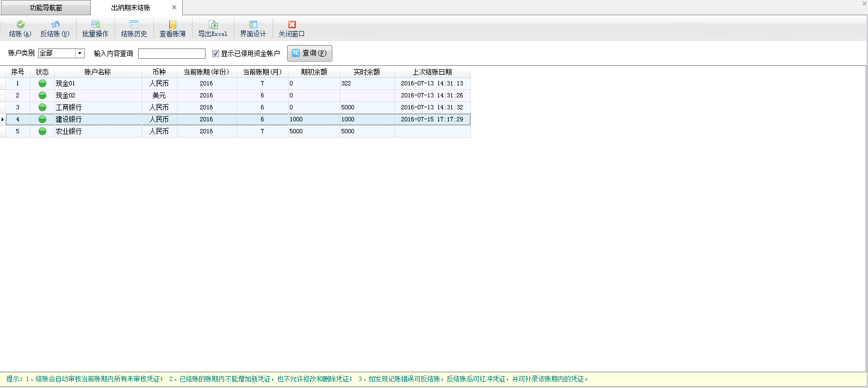Image resolution: width=868 pixels, height=388 pixels.
Task: Click the 关闭窗口 red X icon
Action: [x=292, y=24]
